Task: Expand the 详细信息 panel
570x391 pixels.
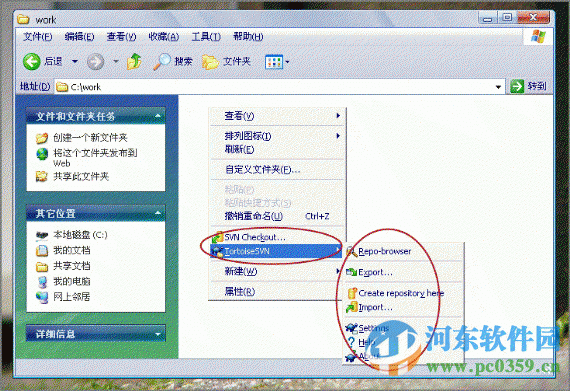Action: point(158,334)
